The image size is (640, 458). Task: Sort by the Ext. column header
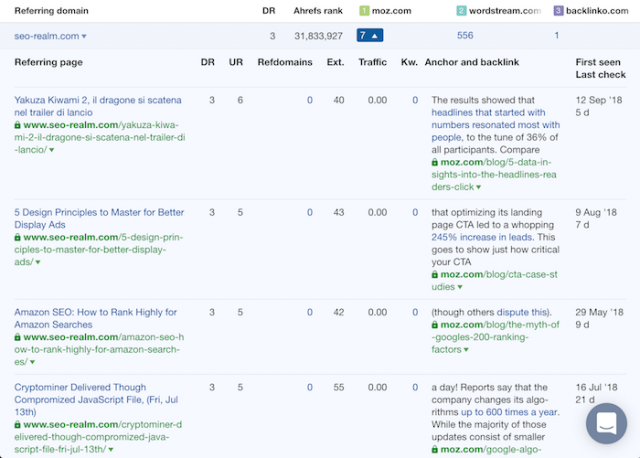[334, 62]
